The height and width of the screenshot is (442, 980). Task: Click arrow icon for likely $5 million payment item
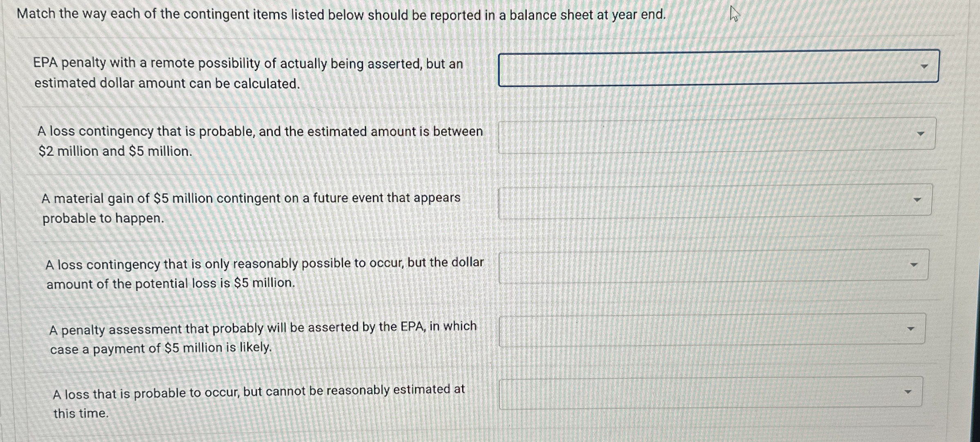pos(911,329)
